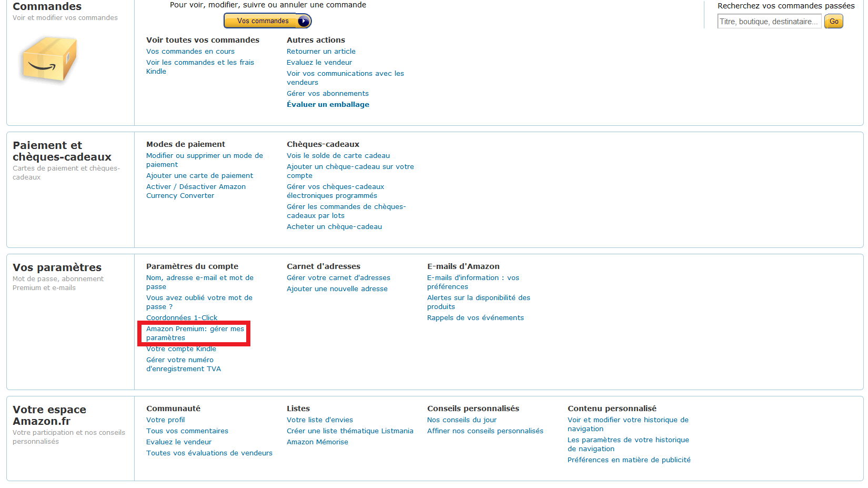
Task: Click the Go search button
Action: point(833,22)
